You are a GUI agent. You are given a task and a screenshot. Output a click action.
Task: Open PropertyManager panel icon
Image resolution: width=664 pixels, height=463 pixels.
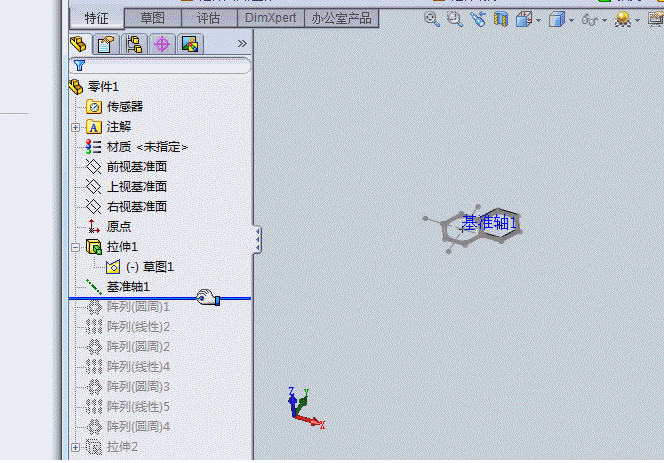[106, 44]
